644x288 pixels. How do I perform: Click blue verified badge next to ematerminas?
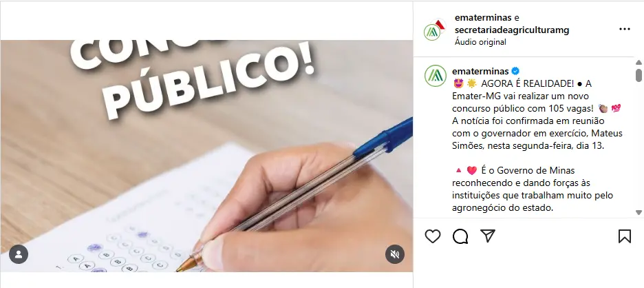[x=515, y=71]
